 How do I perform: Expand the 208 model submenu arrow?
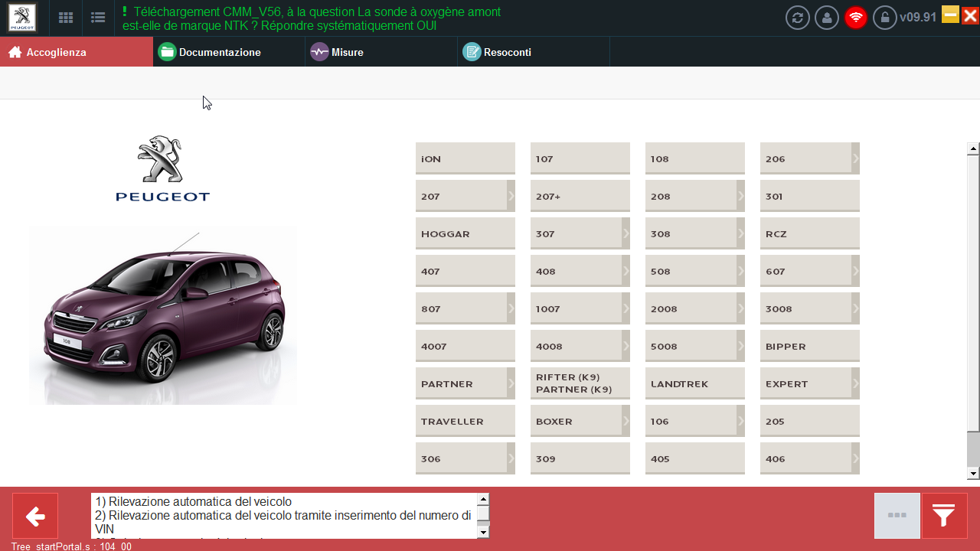pos(740,196)
